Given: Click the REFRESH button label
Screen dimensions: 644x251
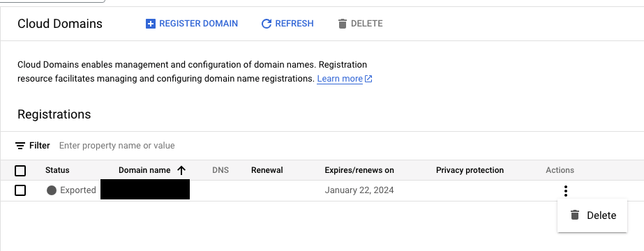Looking at the screenshot, I should (x=294, y=24).
